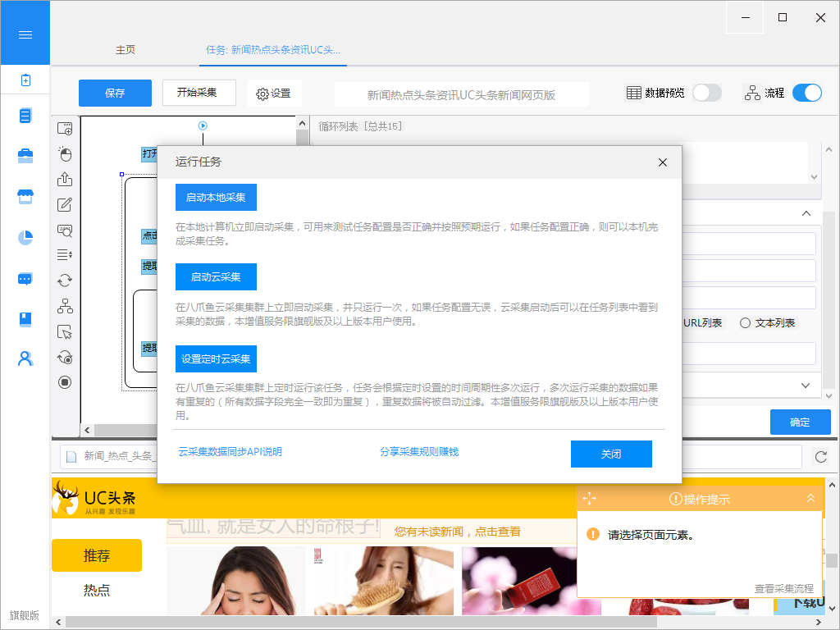Select the 推荐 tab on UC头条 page

(97, 555)
